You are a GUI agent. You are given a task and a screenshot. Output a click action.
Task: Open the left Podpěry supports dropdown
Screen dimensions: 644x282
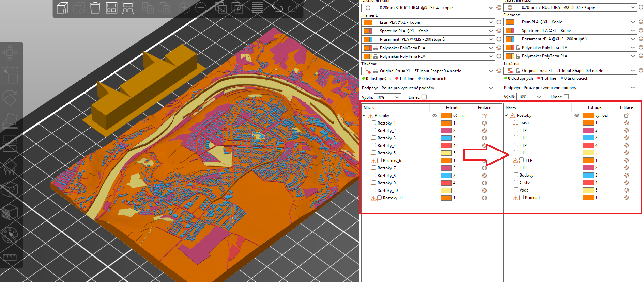[x=437, y=88]
